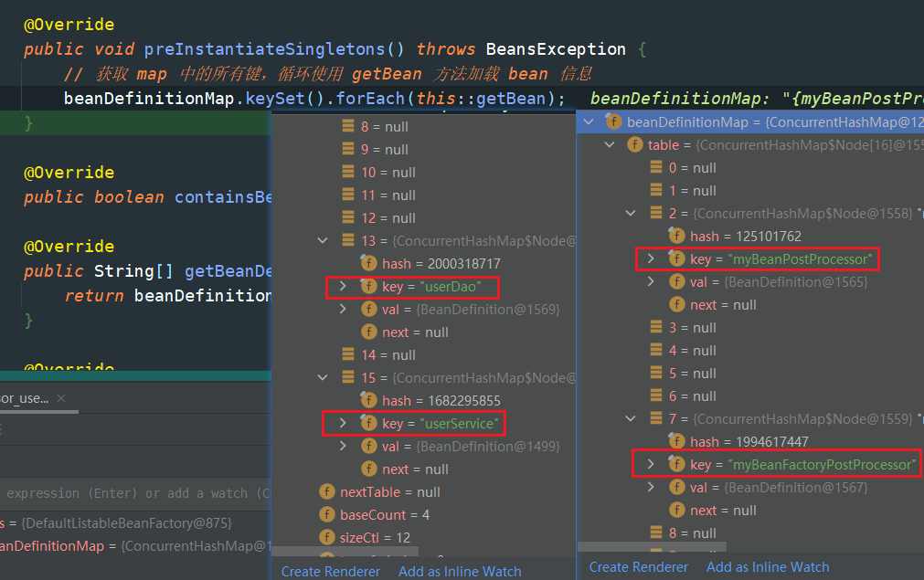
Task: Expand the val BeanDefinition@1499 entry
Action: coord(343,447)
